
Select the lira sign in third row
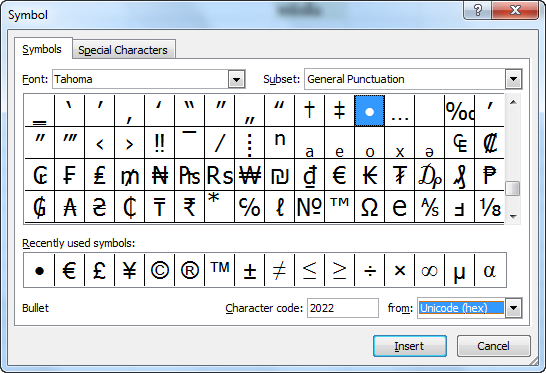tap(100, 174)
